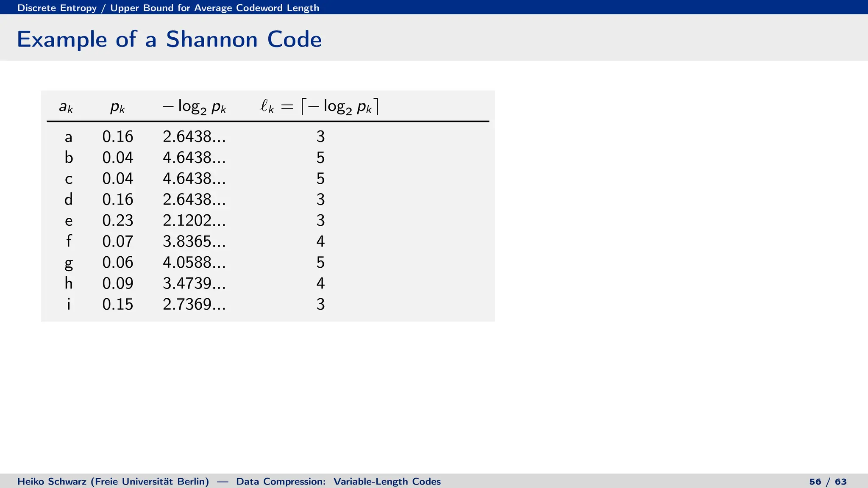Select symbol 'g' in the table
Screen dimensions: 868x488
pyautogui.click(x=69, y=263)
